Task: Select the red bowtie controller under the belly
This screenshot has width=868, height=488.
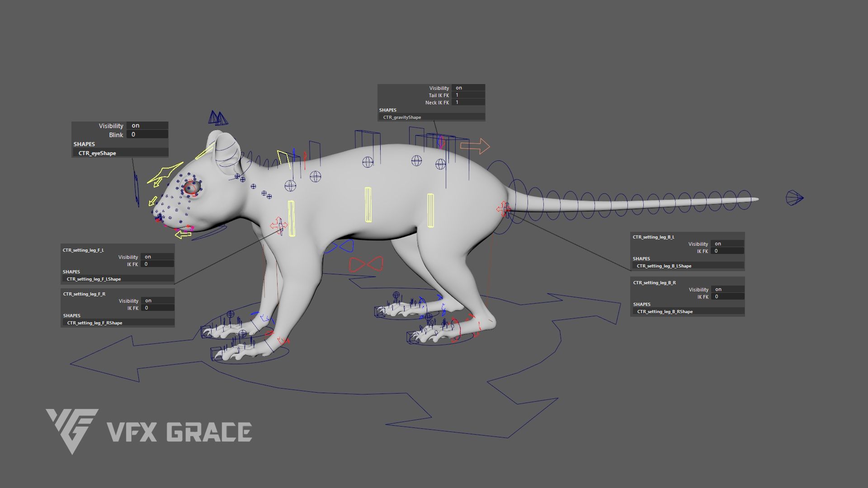Action: pos(366,264)
